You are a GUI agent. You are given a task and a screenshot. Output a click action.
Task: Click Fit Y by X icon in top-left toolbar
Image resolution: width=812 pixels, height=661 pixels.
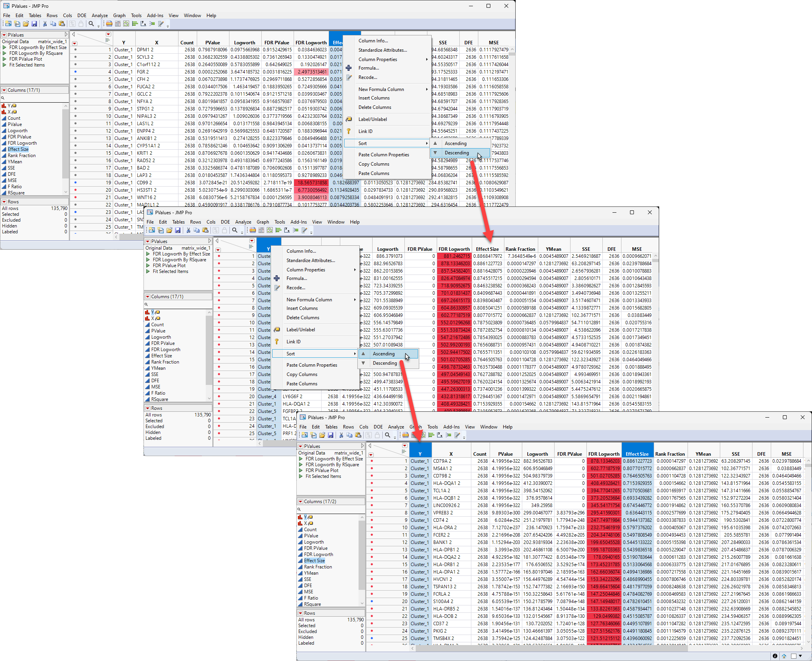[x=143, y=24]
